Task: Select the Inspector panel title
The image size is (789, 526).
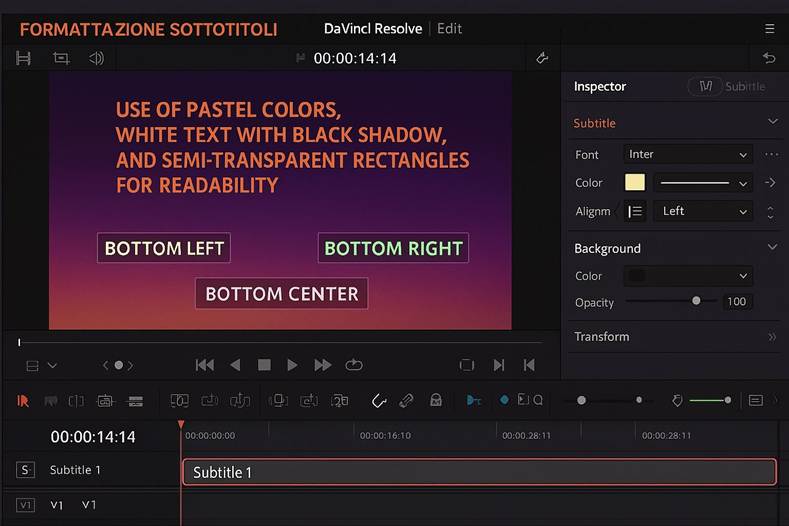Action: (600, 87)
